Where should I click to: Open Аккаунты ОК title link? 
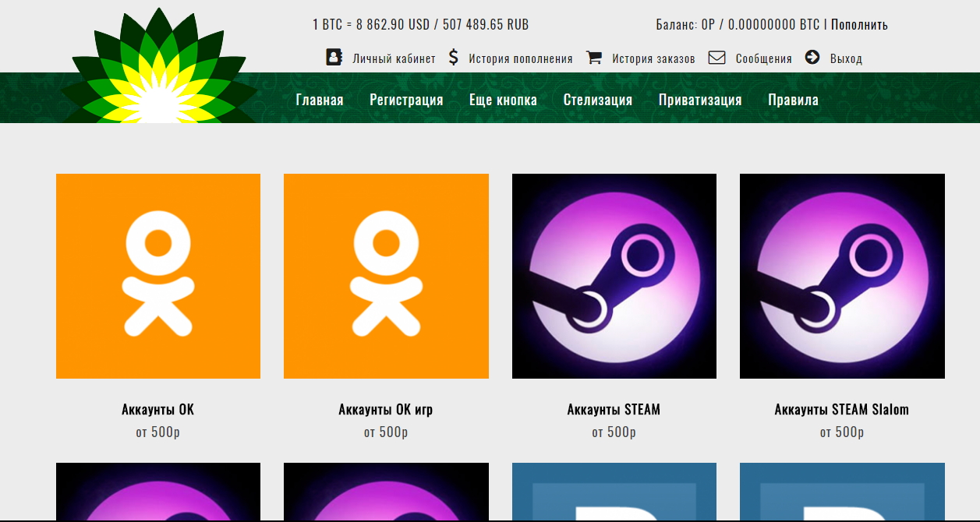[158, 409]
